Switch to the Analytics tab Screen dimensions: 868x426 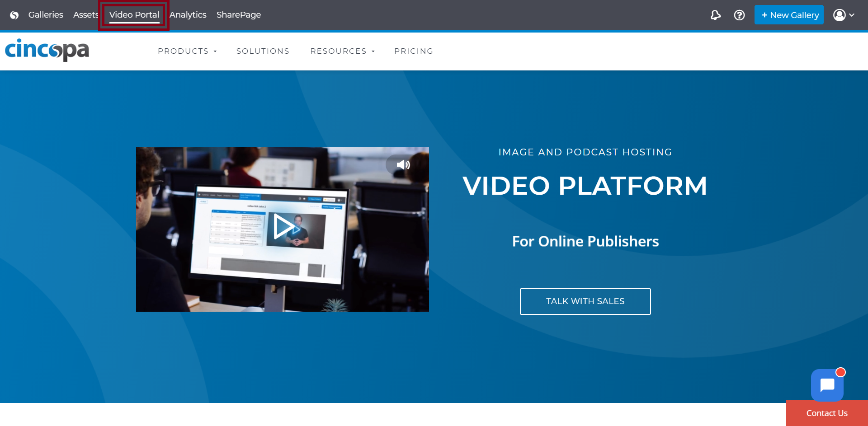188,15
